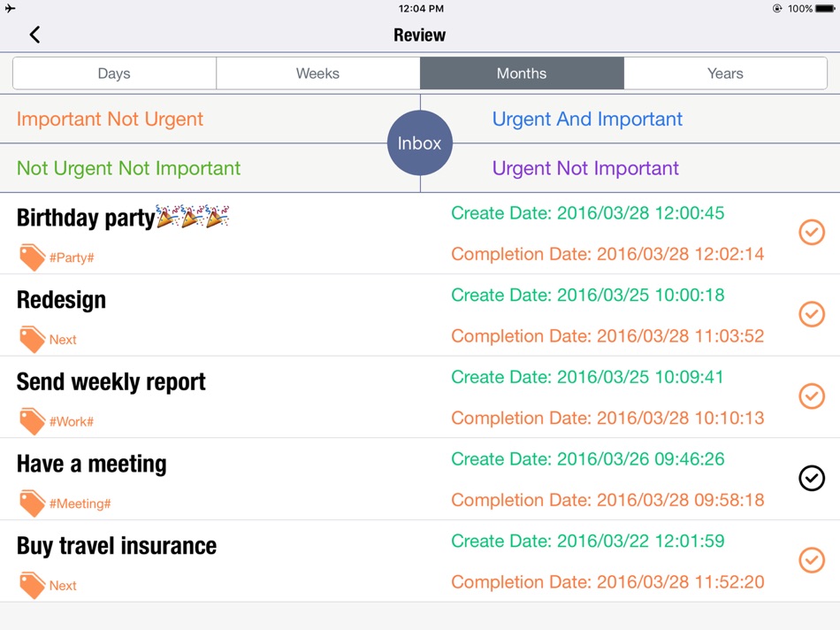Click the #Meeting# tag label
Screen dimensions: 840x630
[x=80, y=504]
